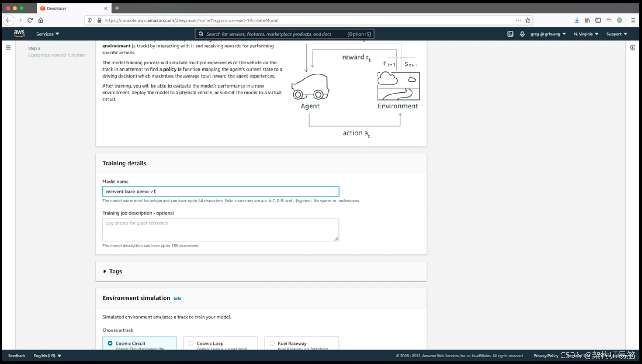The height and width of the screenshot is (364, 642).
Task: Go to the browser home page
Action: 41,20
